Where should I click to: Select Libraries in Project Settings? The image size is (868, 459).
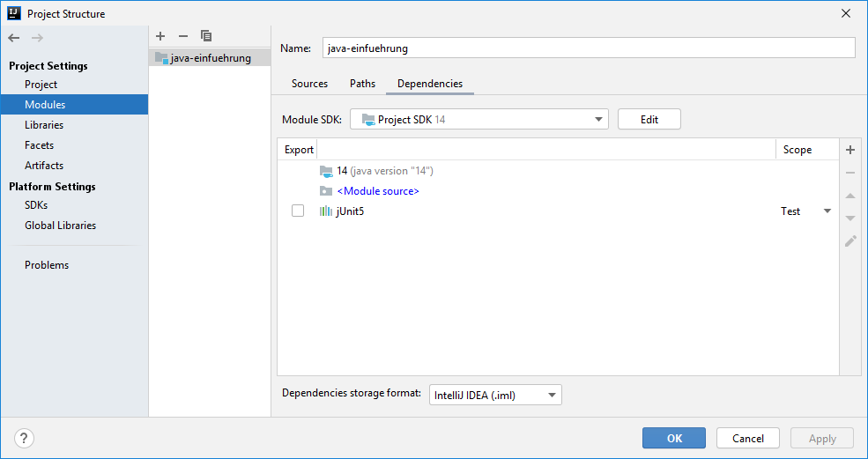pyautogui.click(x=44, y=125)
